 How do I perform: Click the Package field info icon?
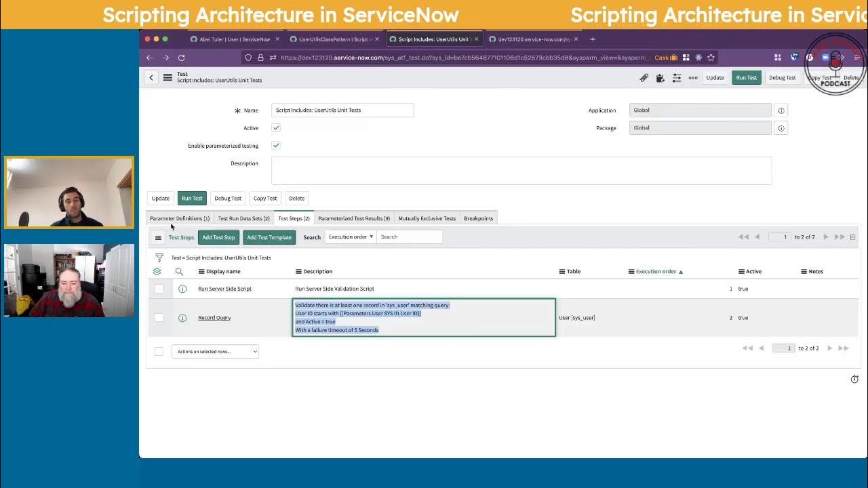pos(781,128)
